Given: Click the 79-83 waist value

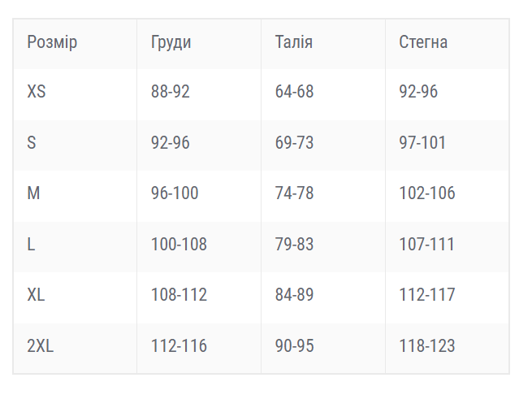Looking at the screenshot, I should [294, 244].
